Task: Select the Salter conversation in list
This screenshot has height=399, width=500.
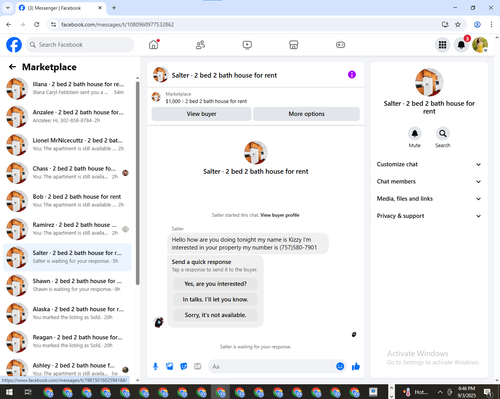Action: [x=67, y=257]
